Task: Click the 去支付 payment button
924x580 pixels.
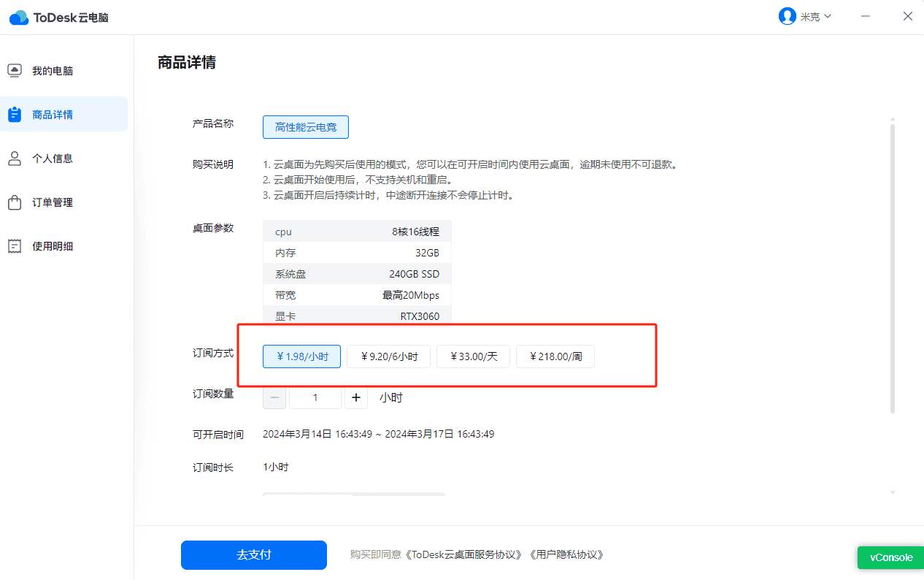Action: coord(253,555)
